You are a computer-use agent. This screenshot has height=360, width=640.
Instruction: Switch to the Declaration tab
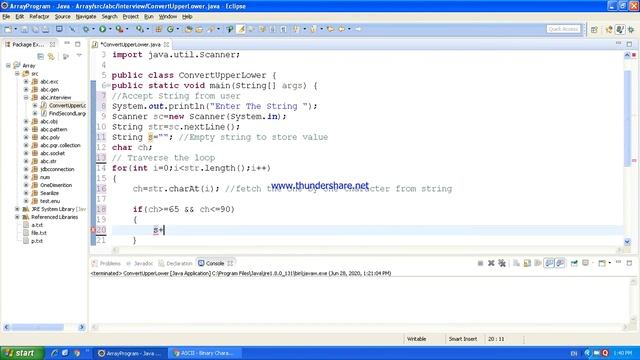coord(176,263)
